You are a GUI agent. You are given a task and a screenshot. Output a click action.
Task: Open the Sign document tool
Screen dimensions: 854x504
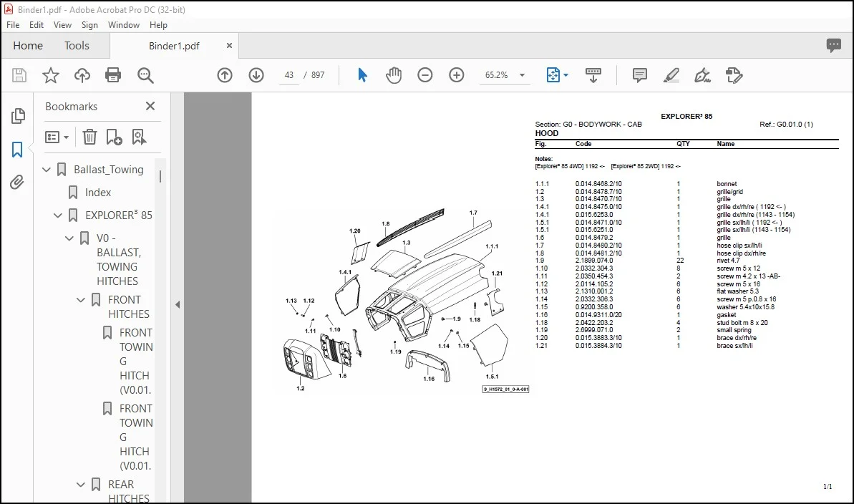pyautogui.click(x=702, y=75)
